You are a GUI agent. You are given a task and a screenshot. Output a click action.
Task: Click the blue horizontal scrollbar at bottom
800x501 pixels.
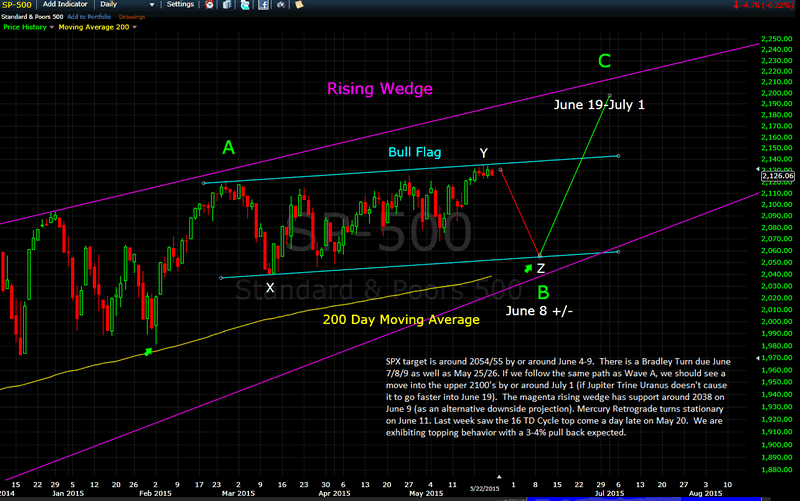click(x=644, y=499)
